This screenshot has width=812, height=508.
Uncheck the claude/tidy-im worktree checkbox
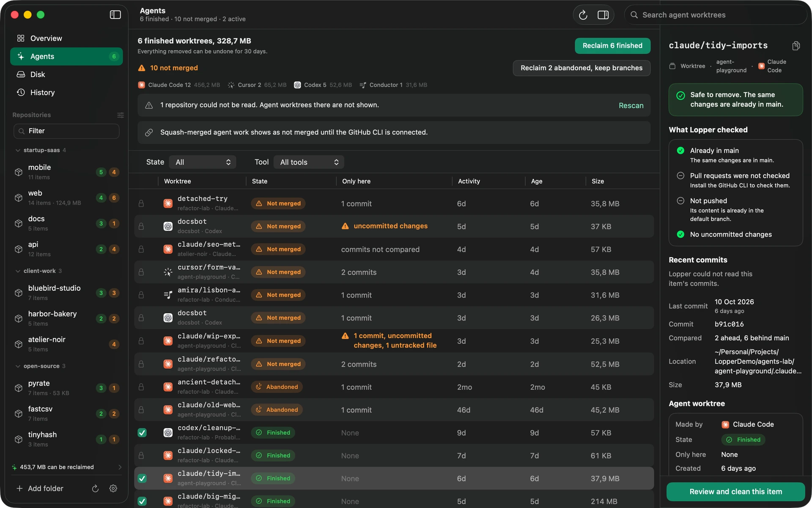[142, 478]
